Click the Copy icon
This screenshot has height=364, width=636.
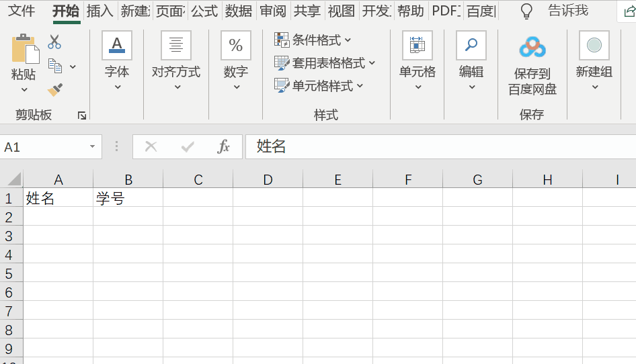point(55,66)
